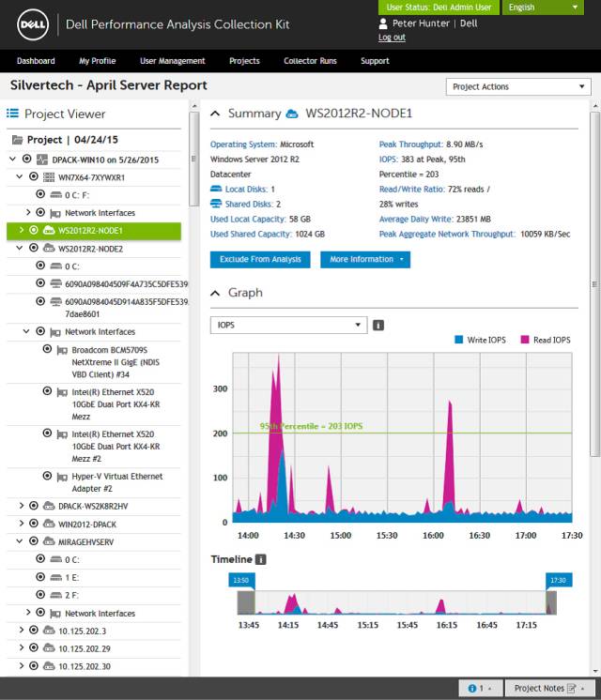Toggle include radio for WN7X64-7XYWXR1
The height and width of the screenshot is (700, 601).
(x=34, y=176)
